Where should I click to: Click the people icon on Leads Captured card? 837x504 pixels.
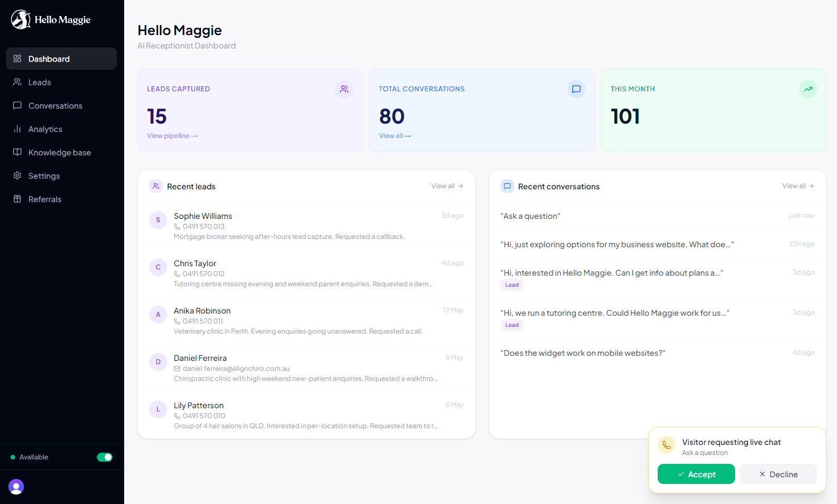[344, 89]
